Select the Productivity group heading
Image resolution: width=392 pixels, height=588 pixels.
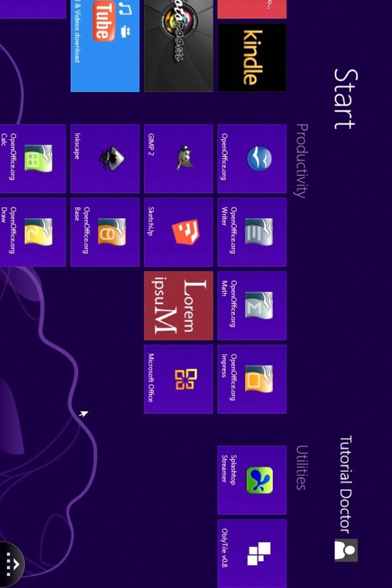point(302,161)
